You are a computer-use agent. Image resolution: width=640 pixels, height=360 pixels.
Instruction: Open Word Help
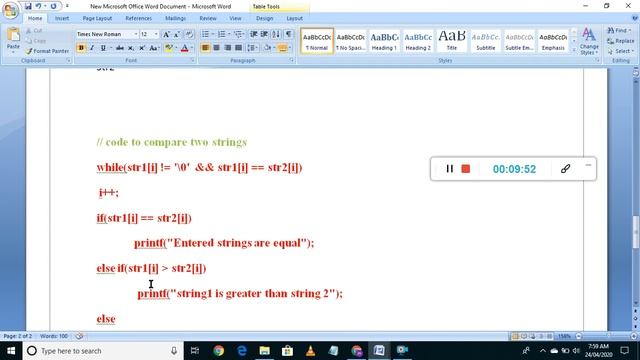(x=635, y=18)
